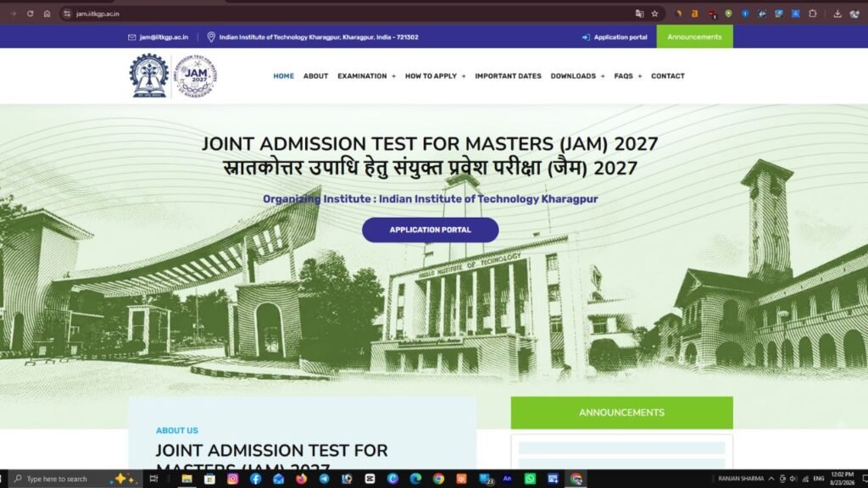Viewport: 868px width, 488px height.
Task: Go to the HOME nav item
Action: tap(283, 76)
